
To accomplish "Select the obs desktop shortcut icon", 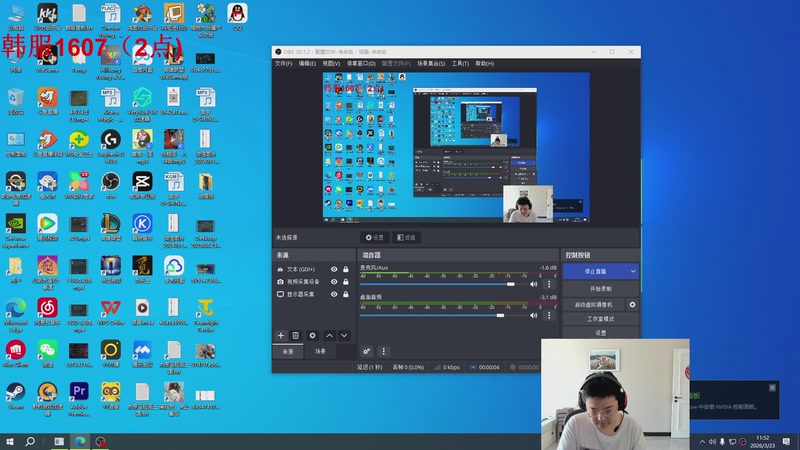I will (x=110, y=185).
